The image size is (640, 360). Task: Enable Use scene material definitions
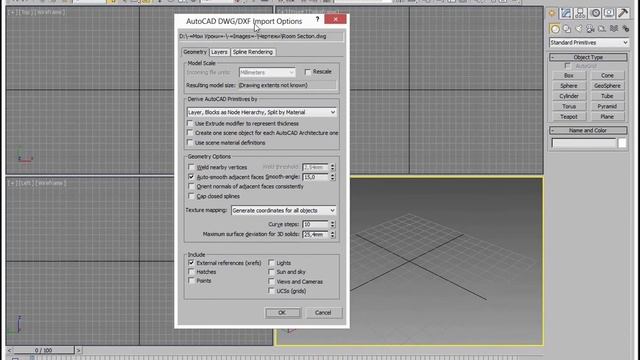pyautogui.click(x=190, y=142)
